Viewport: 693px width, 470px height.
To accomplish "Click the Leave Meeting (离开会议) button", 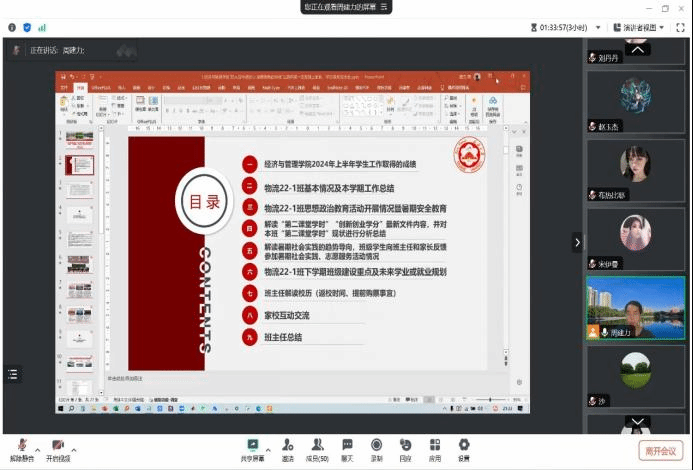I will pyautogui.click(x=660, y=450).
